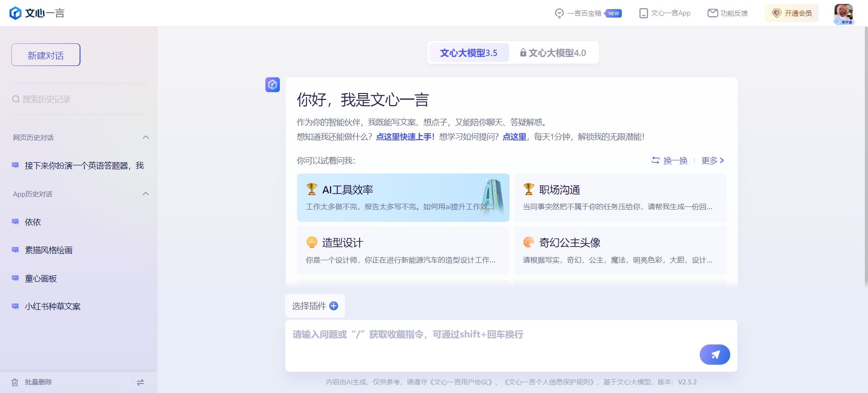The width and height of the screenshot is (868, 393).
Task: Focus the 搜索历史记录 search field
Action: [x=79, y=99]
